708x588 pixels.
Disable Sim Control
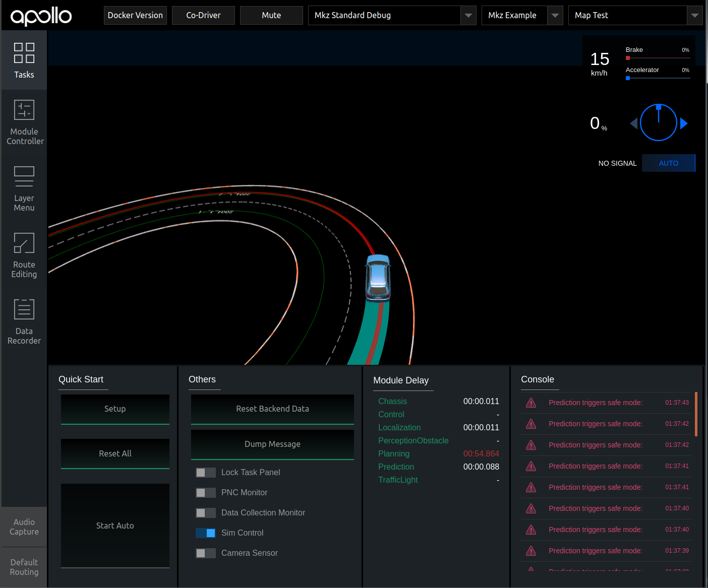tap(205, 533)
